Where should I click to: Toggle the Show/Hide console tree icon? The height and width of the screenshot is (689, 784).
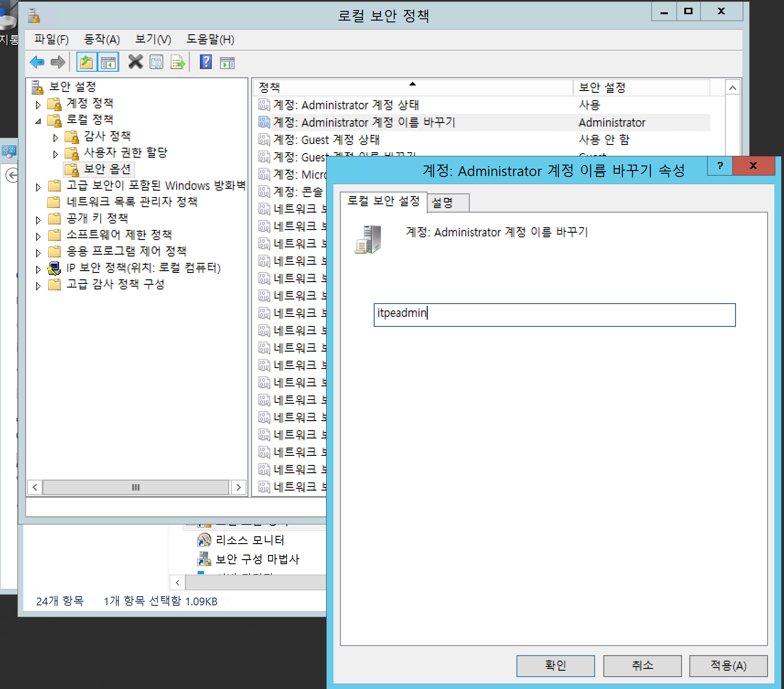click(108, 62)
